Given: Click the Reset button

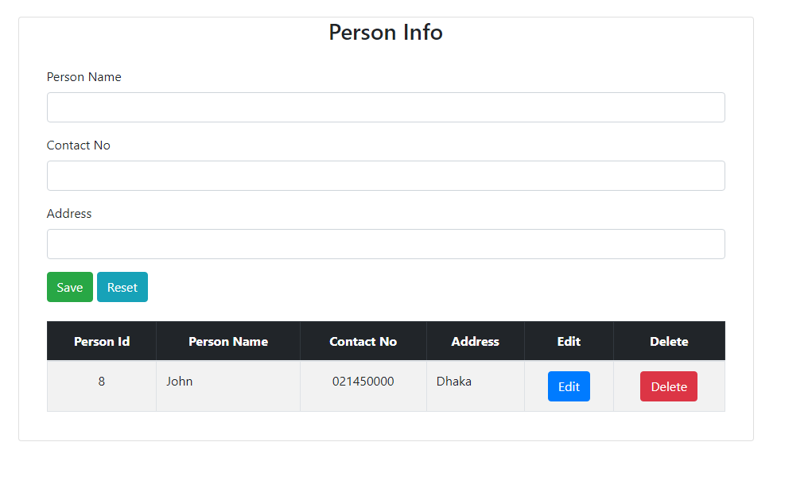Looking at the screenshot, I should (122, 287).
